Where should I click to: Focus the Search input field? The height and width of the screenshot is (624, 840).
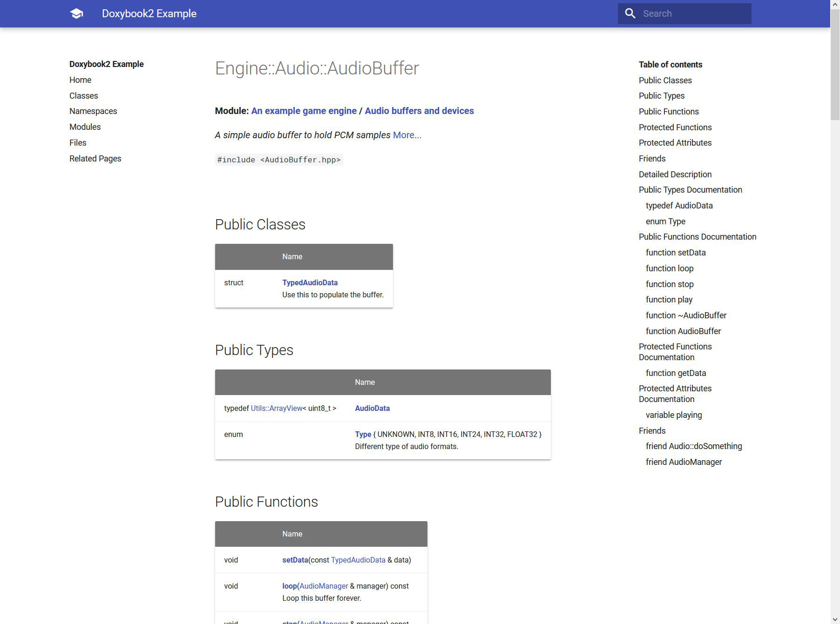tap(684, 13)
